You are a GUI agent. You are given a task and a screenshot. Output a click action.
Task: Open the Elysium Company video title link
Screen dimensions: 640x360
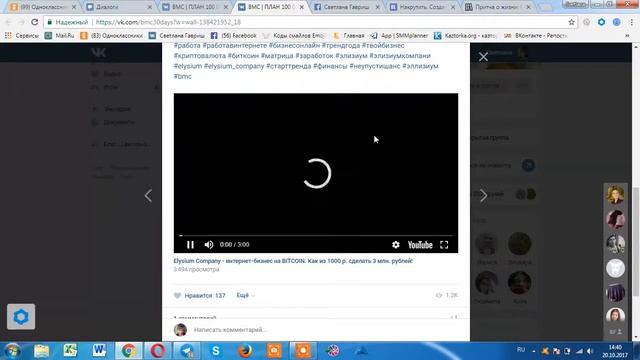tap(293, 261)
